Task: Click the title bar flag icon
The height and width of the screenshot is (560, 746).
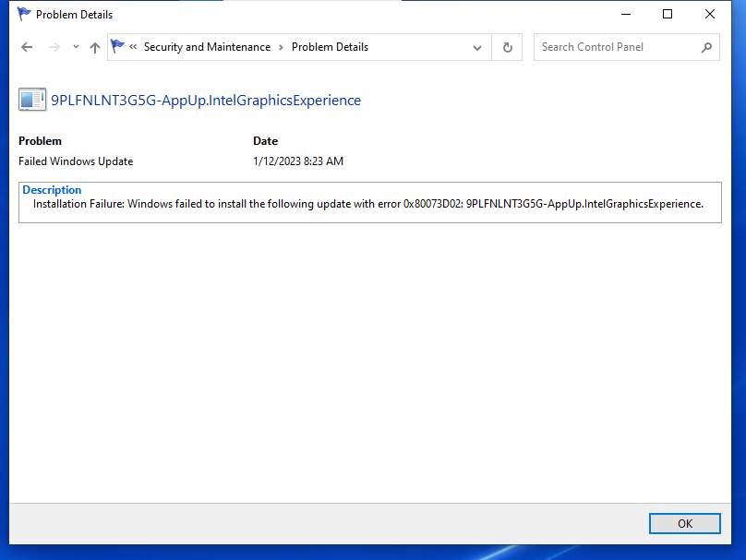Action: point(24,14)
